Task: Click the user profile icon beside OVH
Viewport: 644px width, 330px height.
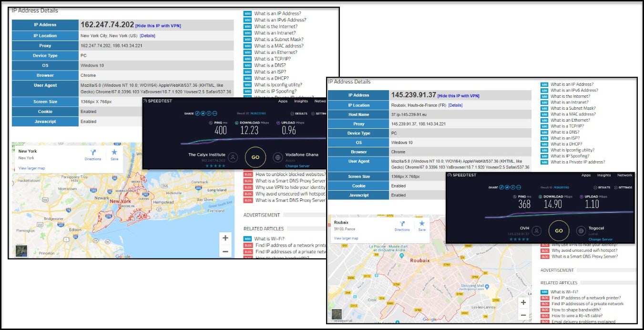Action: tap(537, 231)
